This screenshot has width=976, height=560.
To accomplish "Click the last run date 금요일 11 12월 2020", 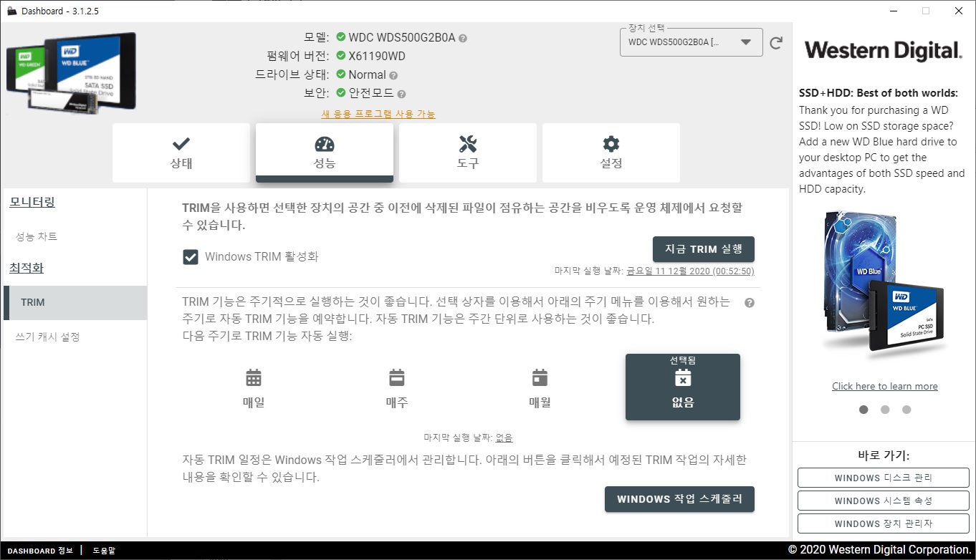I will pyautogui.click(x=690, y=271).
